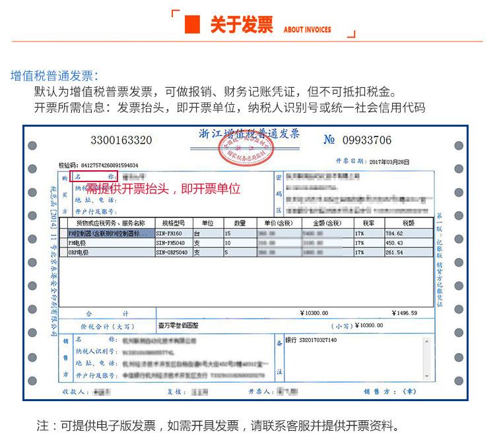Image resolution: width=495 pixels, height=448 pixels.
Task: Click the 单价(含税) column header
Action: click(x=279, y=223)
